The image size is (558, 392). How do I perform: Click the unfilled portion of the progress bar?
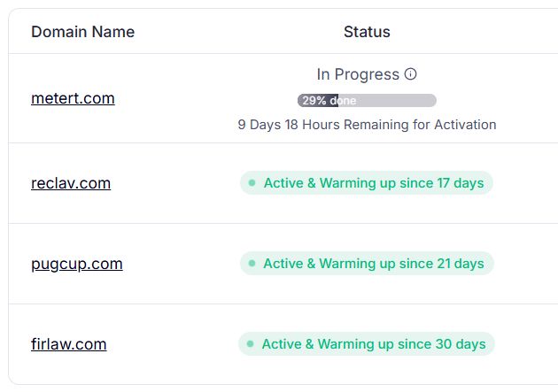point(387,101)
